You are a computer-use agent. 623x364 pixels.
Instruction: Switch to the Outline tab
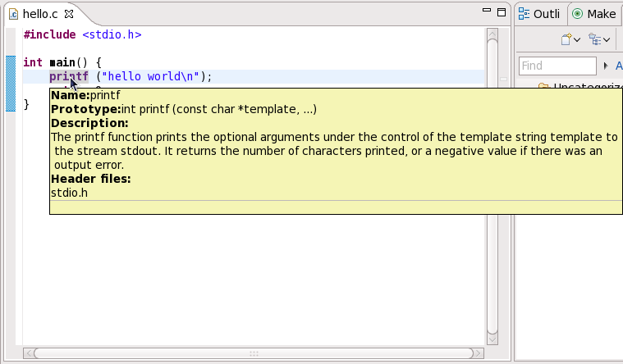pos(540,14)
